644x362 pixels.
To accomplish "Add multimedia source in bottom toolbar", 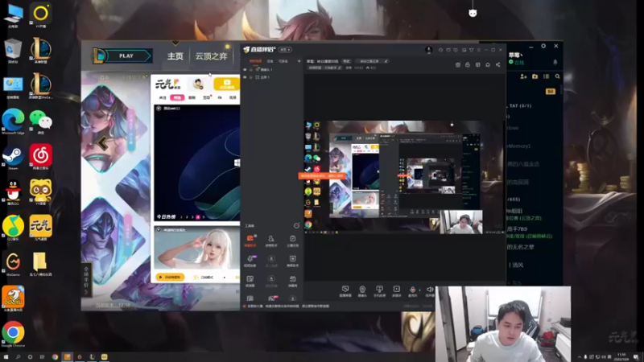I will coord(396,291).
